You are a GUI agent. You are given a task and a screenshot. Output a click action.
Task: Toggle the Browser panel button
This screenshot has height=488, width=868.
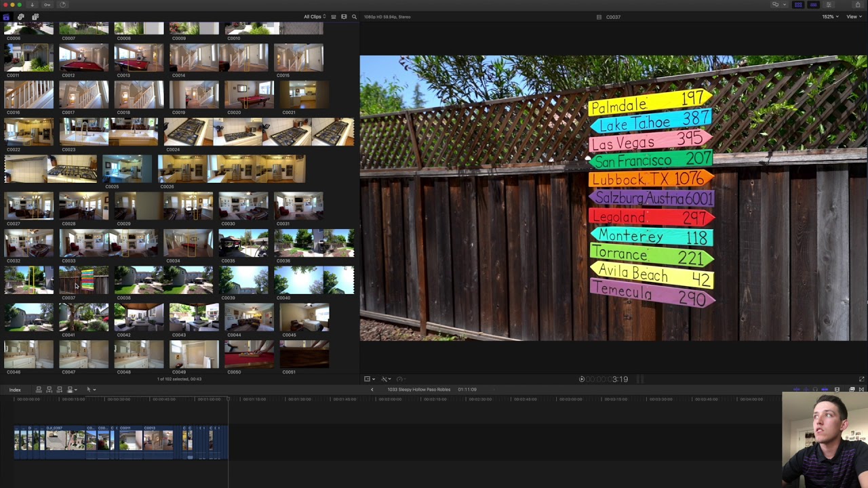tap(798, 5)
